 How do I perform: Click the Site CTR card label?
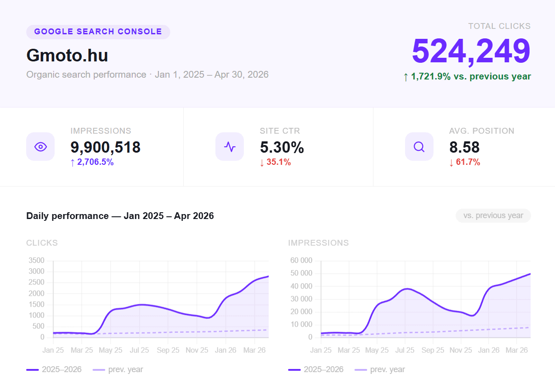tap(280, 131)
